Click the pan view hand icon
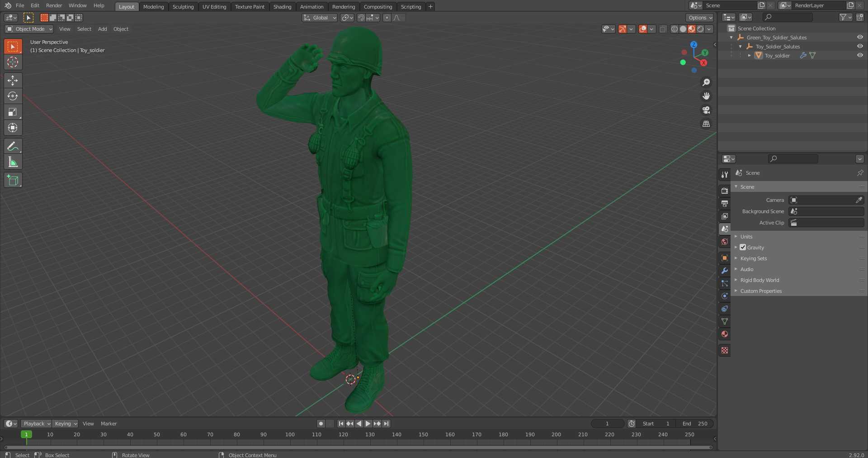This screenshot has height=458, width=868. pos(706,96)
